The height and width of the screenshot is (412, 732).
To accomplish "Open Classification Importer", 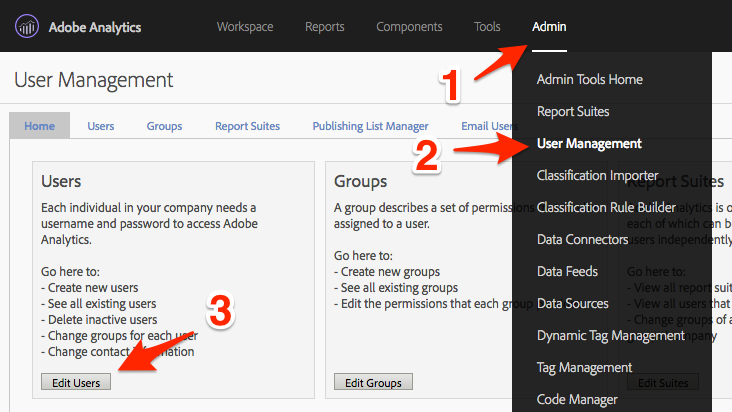I will 598,175.
